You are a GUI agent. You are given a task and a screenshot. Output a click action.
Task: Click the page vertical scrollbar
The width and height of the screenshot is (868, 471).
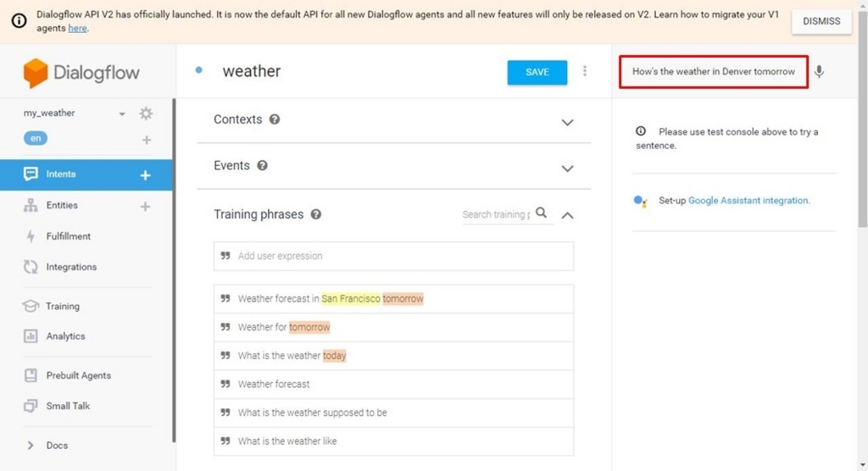point(862,119)
